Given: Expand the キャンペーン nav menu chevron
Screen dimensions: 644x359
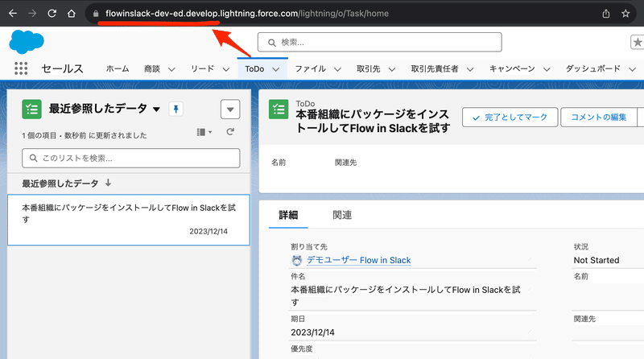Looking at the screenshot, I should coord(547,69).
